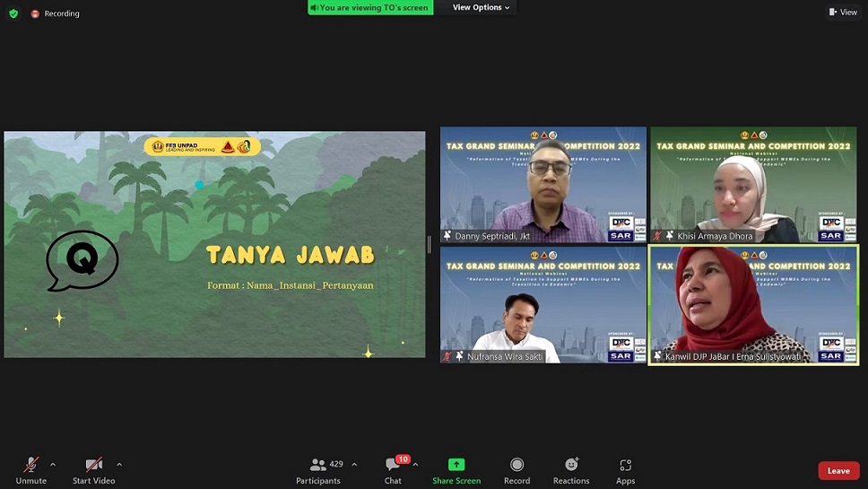Expand video options arrow beside Start Video
The height and width of the screenshot is (489, 868).
point(119,465)
